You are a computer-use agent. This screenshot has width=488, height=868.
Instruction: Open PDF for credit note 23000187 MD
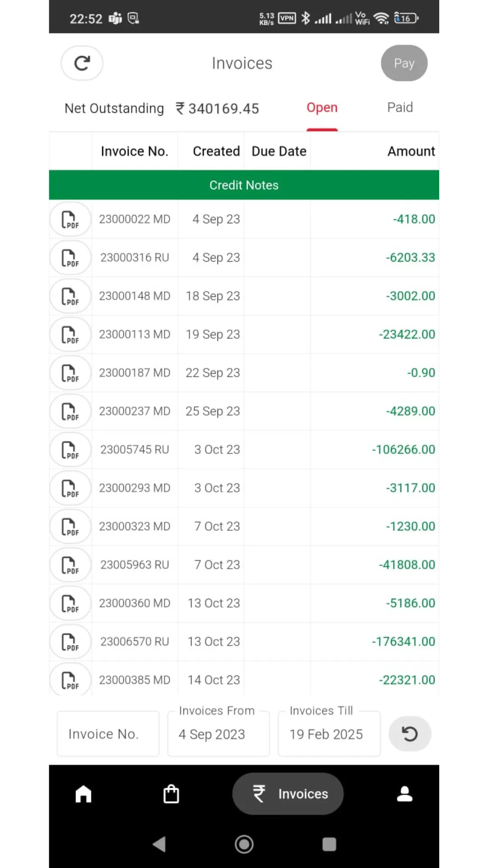tap(70, 373)
